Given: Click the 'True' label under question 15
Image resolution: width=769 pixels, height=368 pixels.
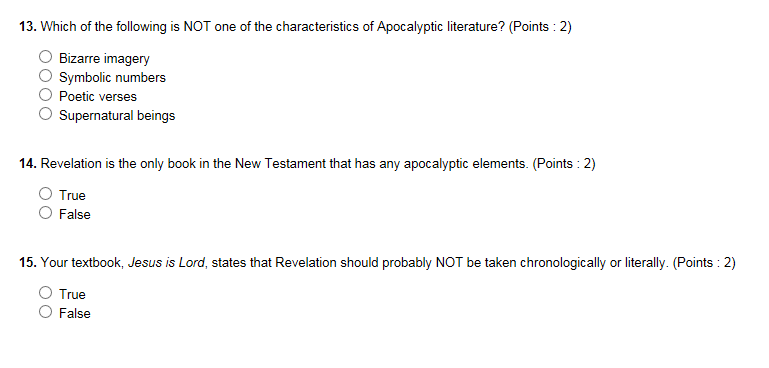Looking at the screenshot, I should 72,295.
